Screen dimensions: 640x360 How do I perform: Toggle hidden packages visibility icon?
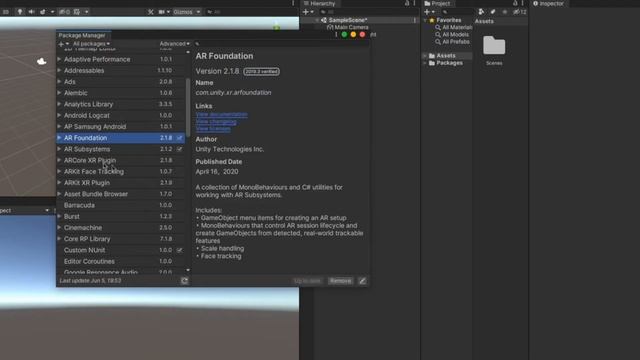[520, 12]
